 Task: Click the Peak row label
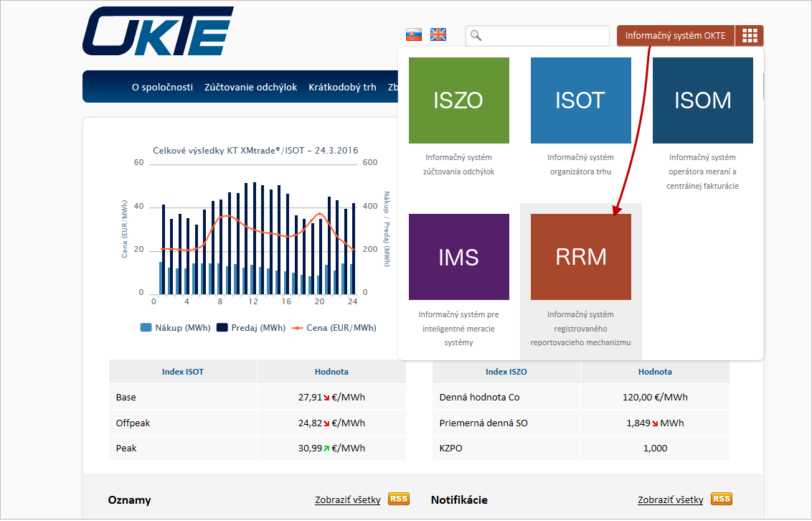click(x=126, y=449)
